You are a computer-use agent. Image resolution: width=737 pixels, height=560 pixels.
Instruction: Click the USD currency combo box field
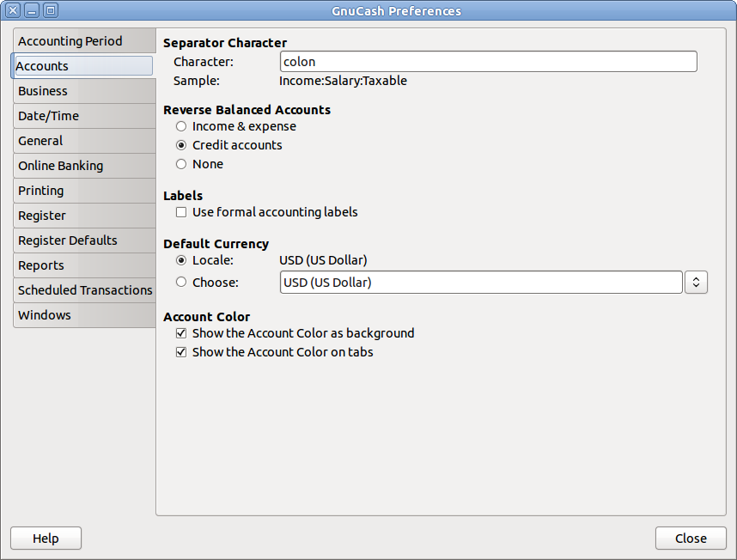tap(481, 282)
